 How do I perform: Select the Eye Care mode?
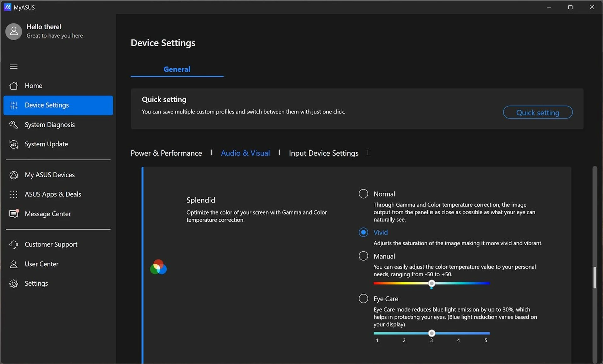click(363, 298)
